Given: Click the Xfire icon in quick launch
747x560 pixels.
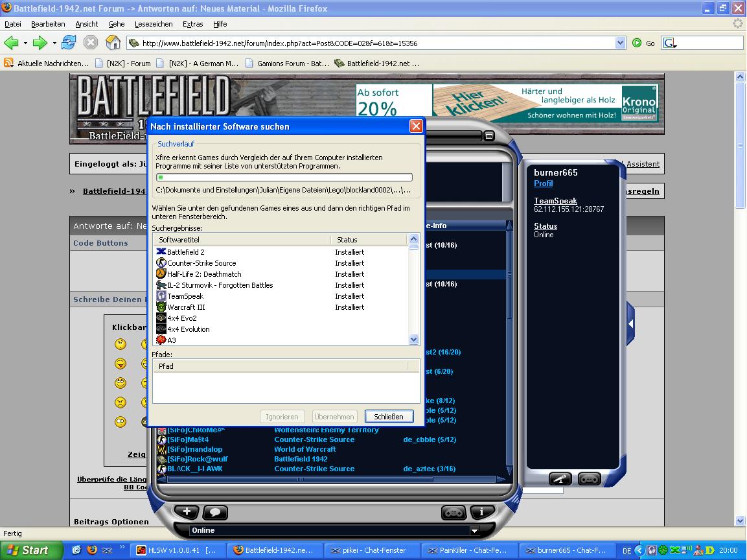Looking at the screenshot, I should [107, 550].
